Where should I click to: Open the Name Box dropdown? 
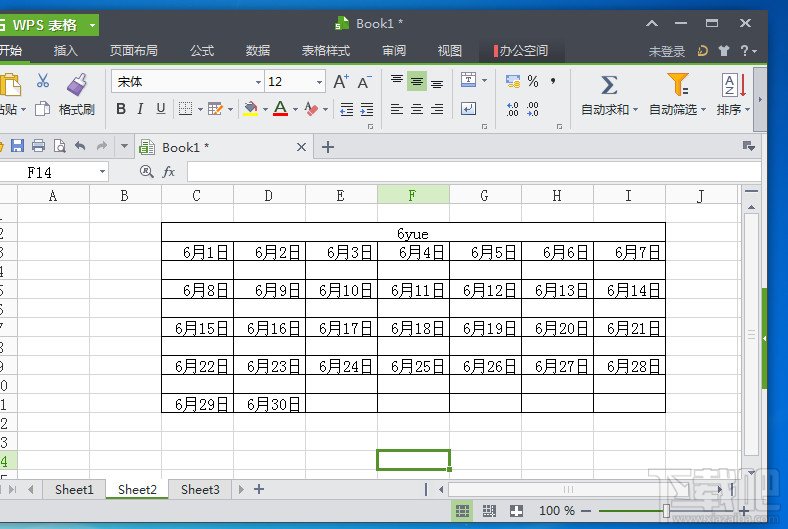[x=103, y=172]
